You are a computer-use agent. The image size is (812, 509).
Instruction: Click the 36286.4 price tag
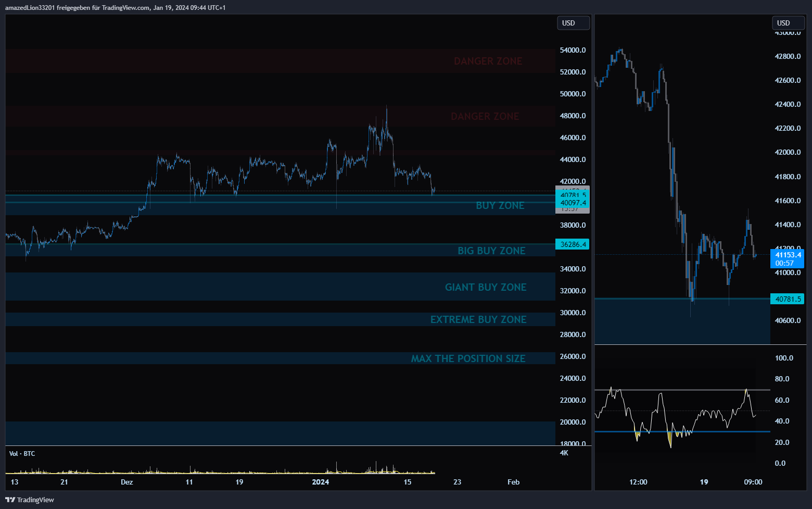[573, 244]
